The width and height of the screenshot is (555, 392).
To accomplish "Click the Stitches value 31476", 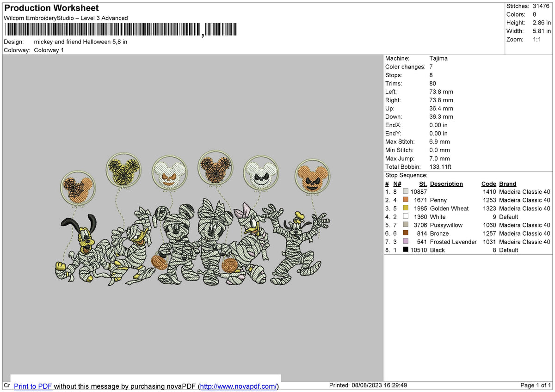I will coord(541,6).
